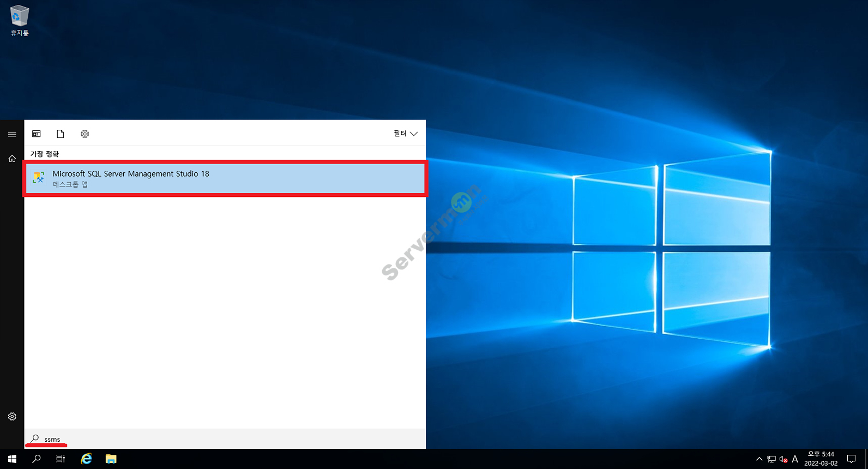Click the muted volume tray icon

pos(783,459)
